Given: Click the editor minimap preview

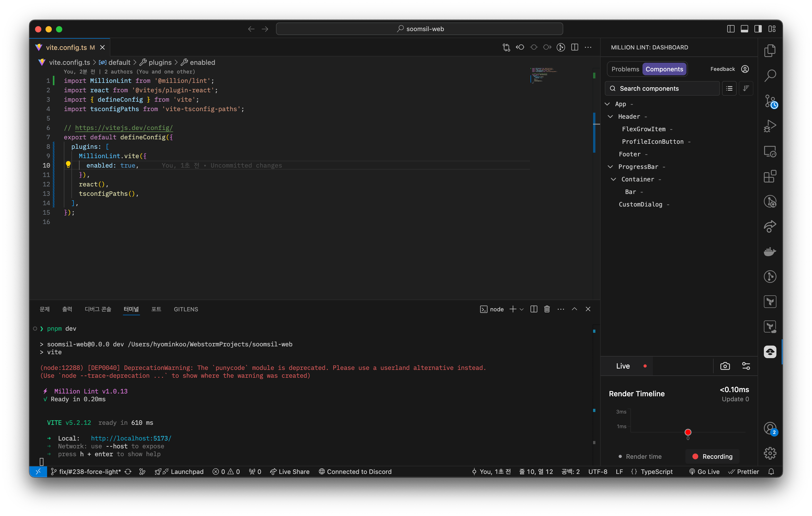Looking at the screenshot, I should [x=544, y=75].
